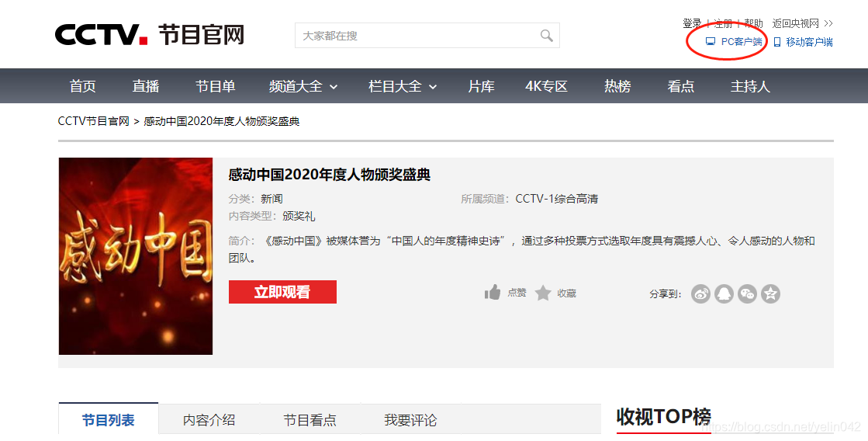868x441 pixels.
Task: Open 主持人 in navigation bar
Action: (750, 86)
